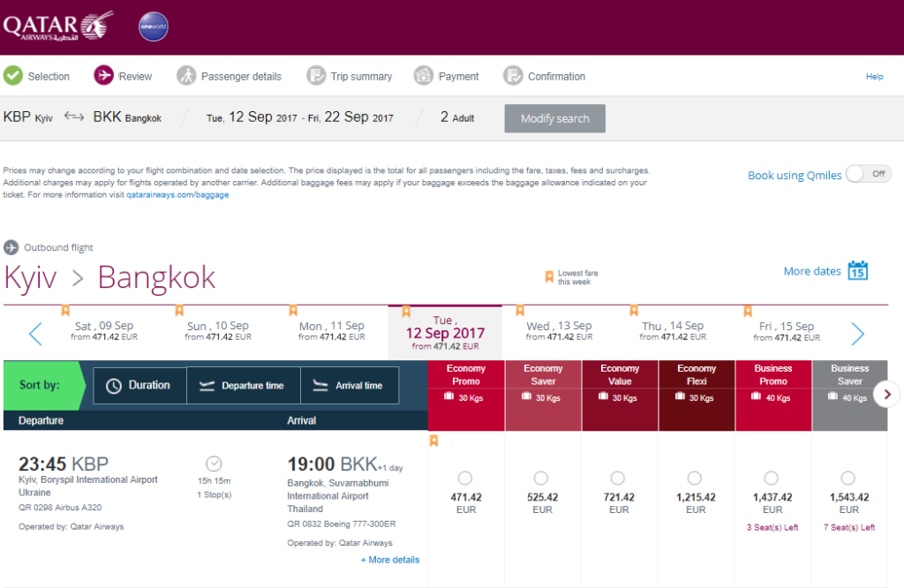Open the More dates calendar icon
This screenshot has width=904, height=588.
tap(858, 270)
